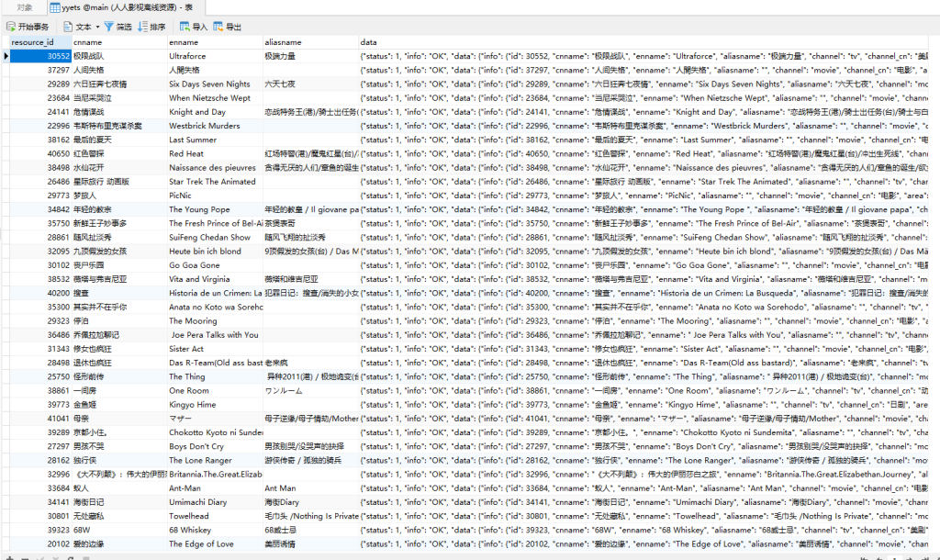Click the cnname column header

(x=119, y=42)
